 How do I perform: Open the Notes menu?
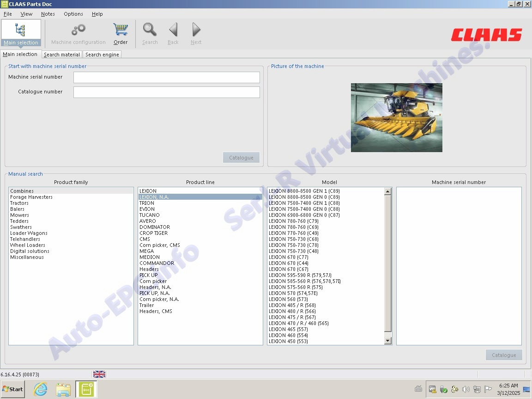48,14
